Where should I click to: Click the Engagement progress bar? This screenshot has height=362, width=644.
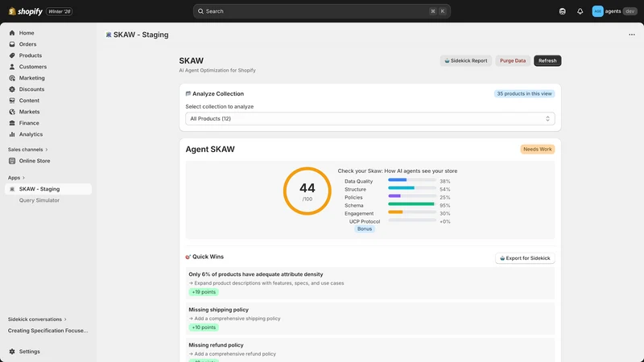coord(412,212)
